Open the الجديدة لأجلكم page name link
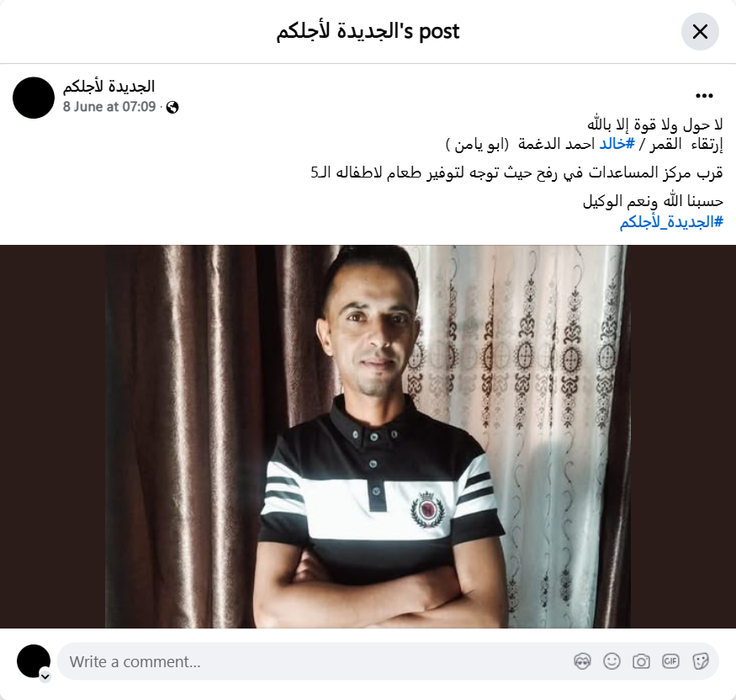 coord(109,87)
